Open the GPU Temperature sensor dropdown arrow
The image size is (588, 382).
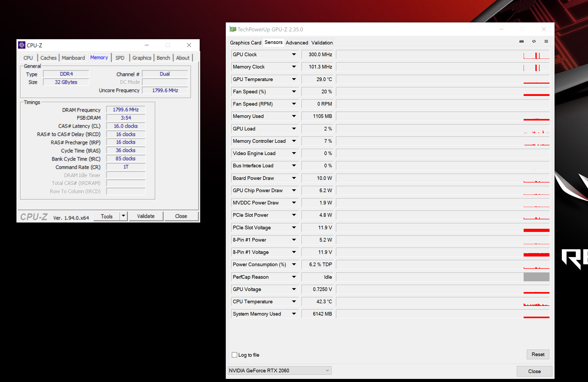[x=294, y=79]
